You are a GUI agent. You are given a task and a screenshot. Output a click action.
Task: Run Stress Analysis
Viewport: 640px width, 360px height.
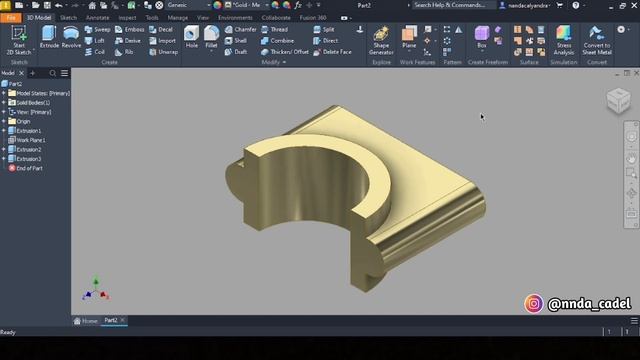(x=564, y=40)
